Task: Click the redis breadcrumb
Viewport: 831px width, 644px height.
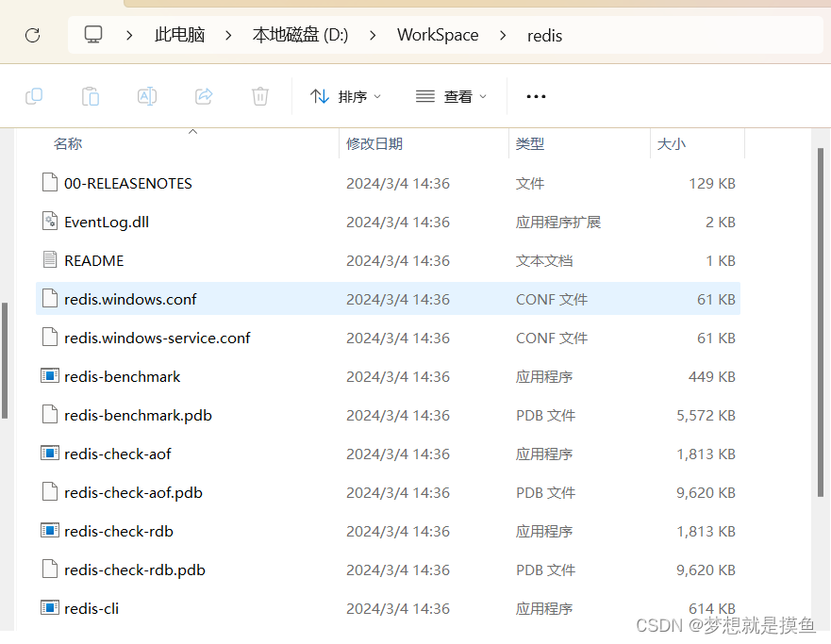Action: [544, 36]
